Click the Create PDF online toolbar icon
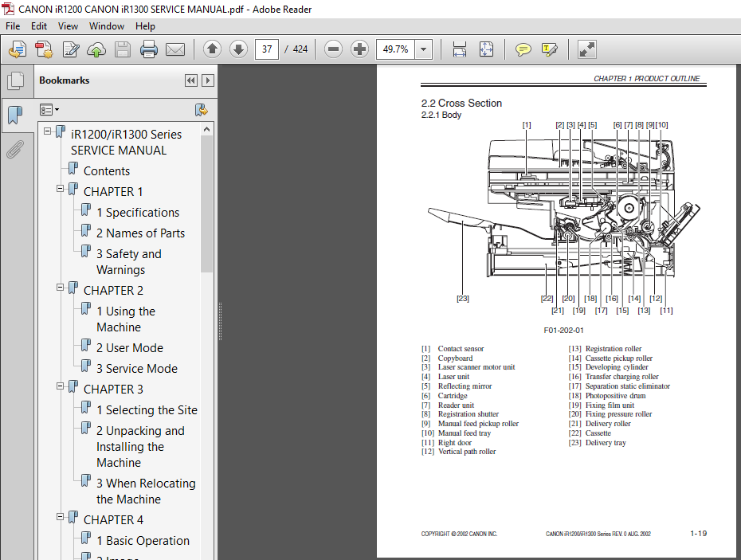Image resolution: width=741 pixels, height=560 pixels. 18,49
